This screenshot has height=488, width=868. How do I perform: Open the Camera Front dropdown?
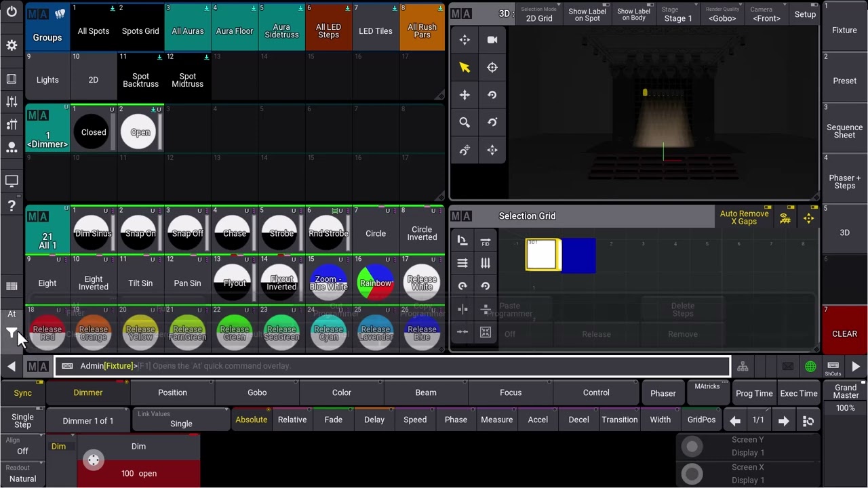click(x=766, y=14)
